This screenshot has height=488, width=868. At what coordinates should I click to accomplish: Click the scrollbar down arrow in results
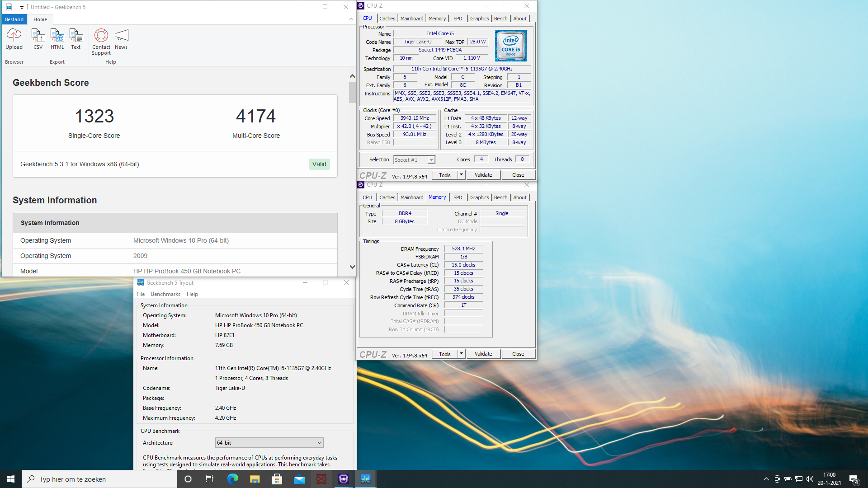tap(352, 267)
